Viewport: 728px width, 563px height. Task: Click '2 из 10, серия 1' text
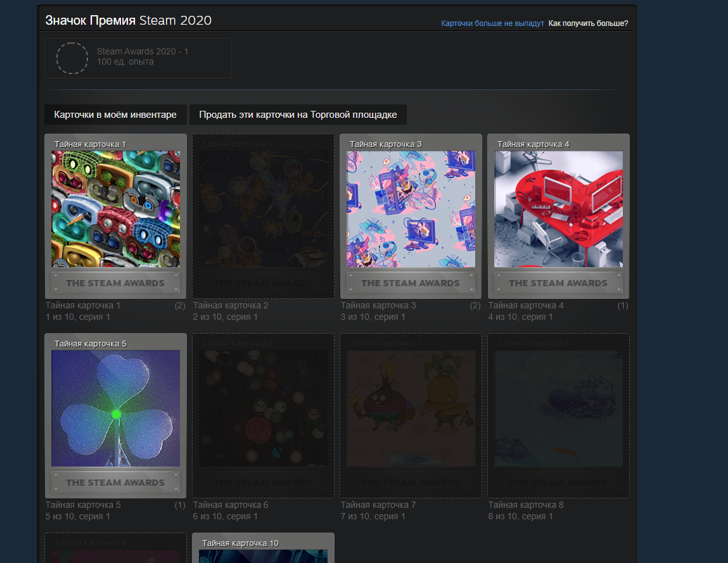225,317
